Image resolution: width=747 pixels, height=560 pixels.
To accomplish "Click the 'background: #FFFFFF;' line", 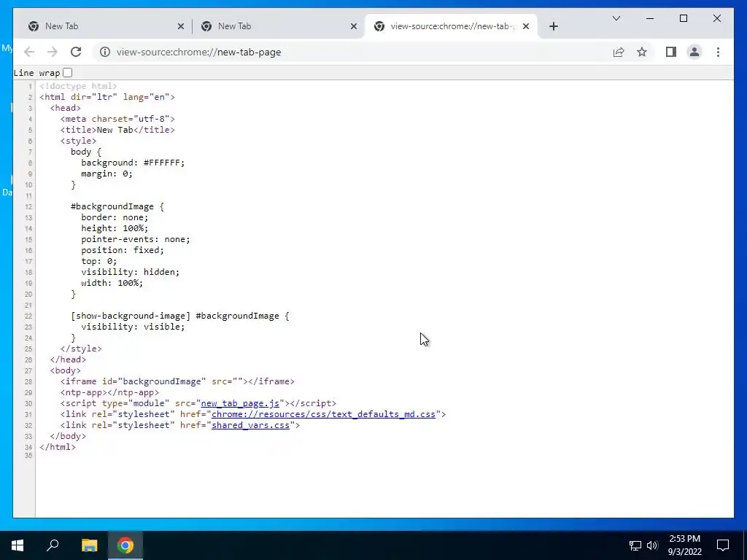I will click(133, 163).
